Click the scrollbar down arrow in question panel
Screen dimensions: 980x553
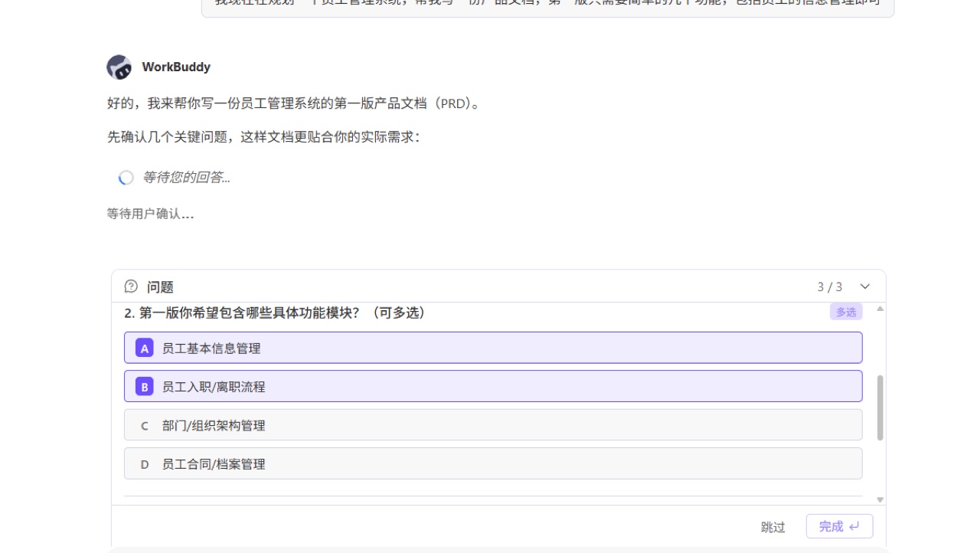[880, 499]
